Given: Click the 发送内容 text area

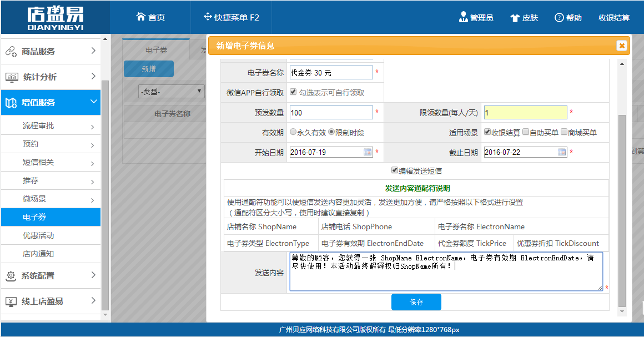Looking at the screenshot, I should point(446,271).
